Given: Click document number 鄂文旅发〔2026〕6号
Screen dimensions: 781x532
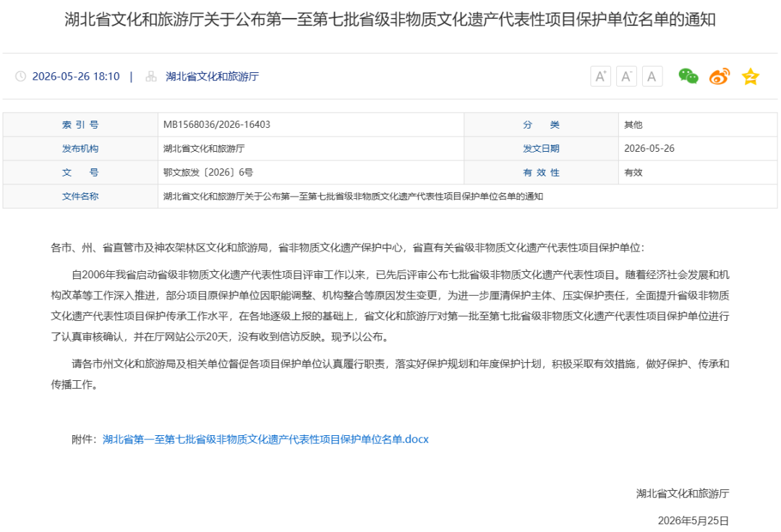Looking at the screenshot, I should [208, 172].
